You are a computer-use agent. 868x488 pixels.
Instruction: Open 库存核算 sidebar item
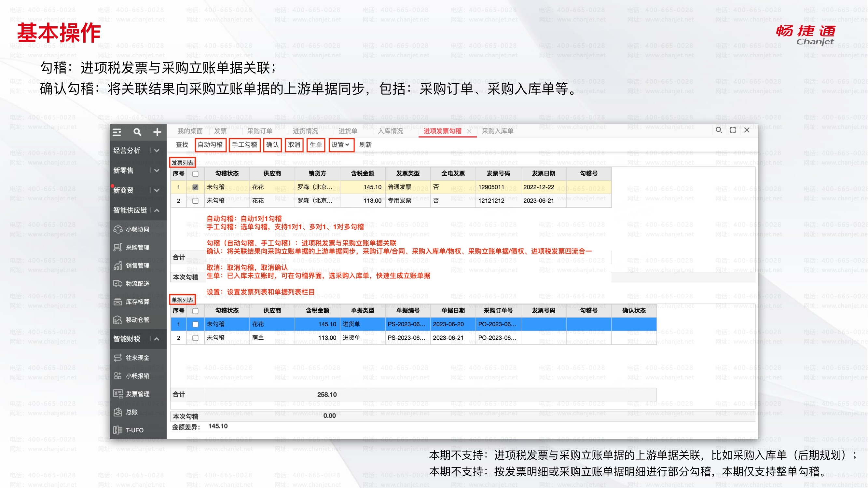tap(137, 302)
